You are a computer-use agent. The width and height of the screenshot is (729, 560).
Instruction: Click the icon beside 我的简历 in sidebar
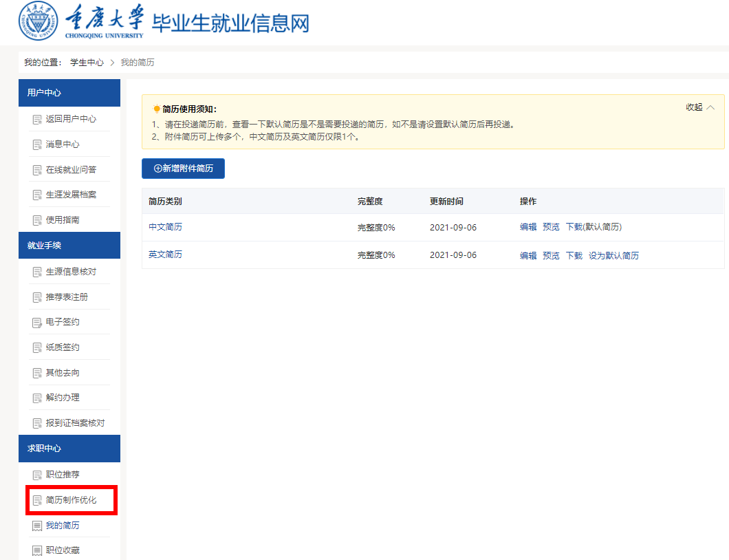click(x=37, y=526)
